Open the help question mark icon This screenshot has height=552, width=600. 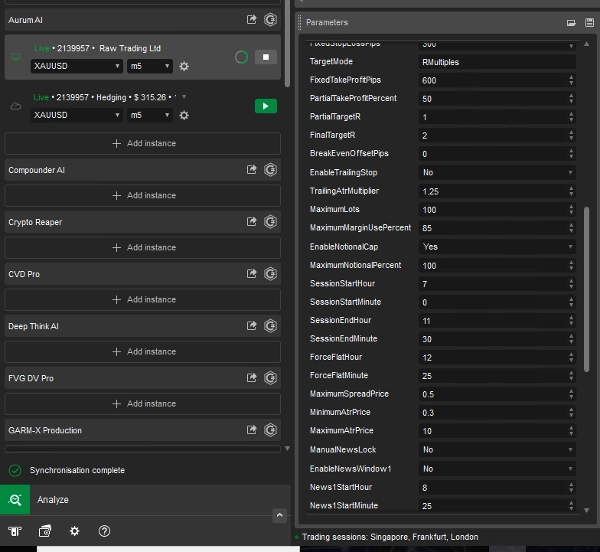coord(104,531)
